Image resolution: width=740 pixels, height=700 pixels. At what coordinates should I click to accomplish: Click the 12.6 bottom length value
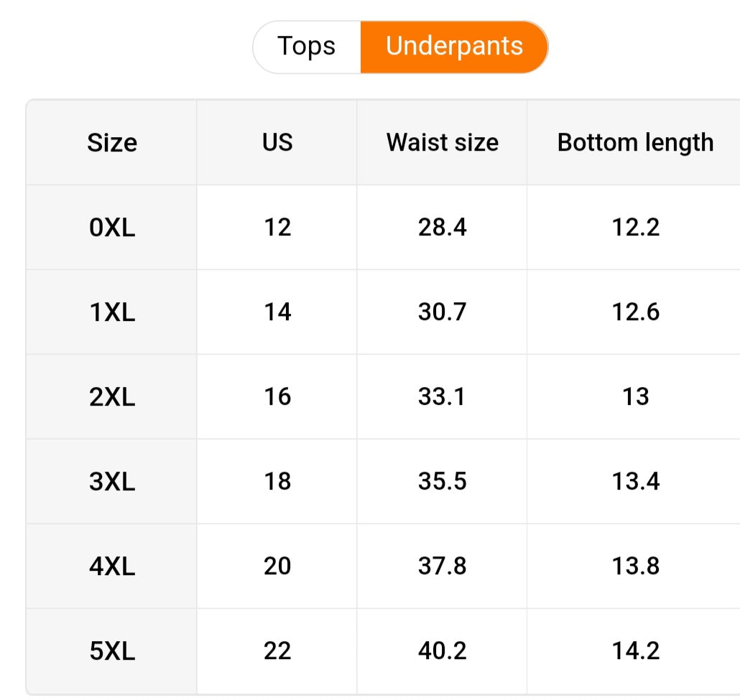coord(635,312)
